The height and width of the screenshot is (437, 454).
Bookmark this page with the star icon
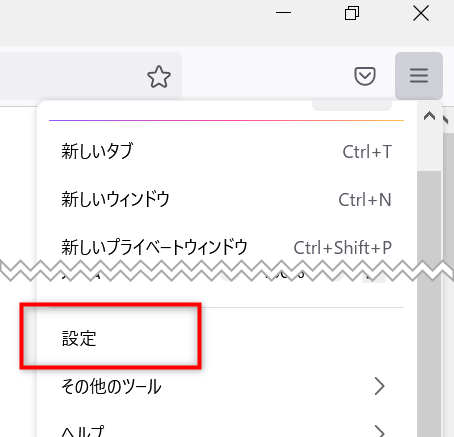pos(159,77)
